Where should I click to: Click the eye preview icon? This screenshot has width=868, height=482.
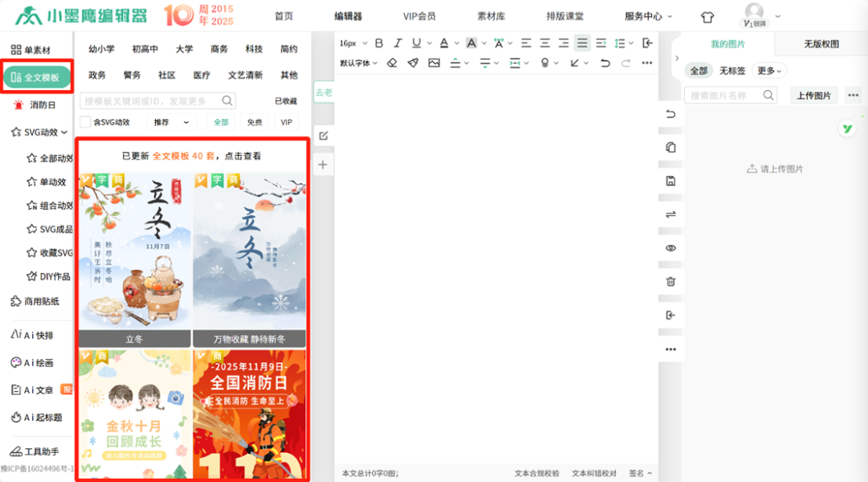[671, 248]
